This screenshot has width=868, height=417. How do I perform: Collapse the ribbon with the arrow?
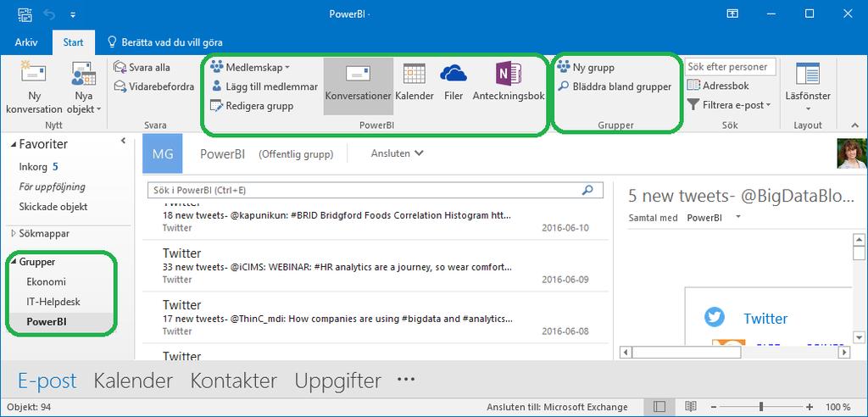(855, 125)
